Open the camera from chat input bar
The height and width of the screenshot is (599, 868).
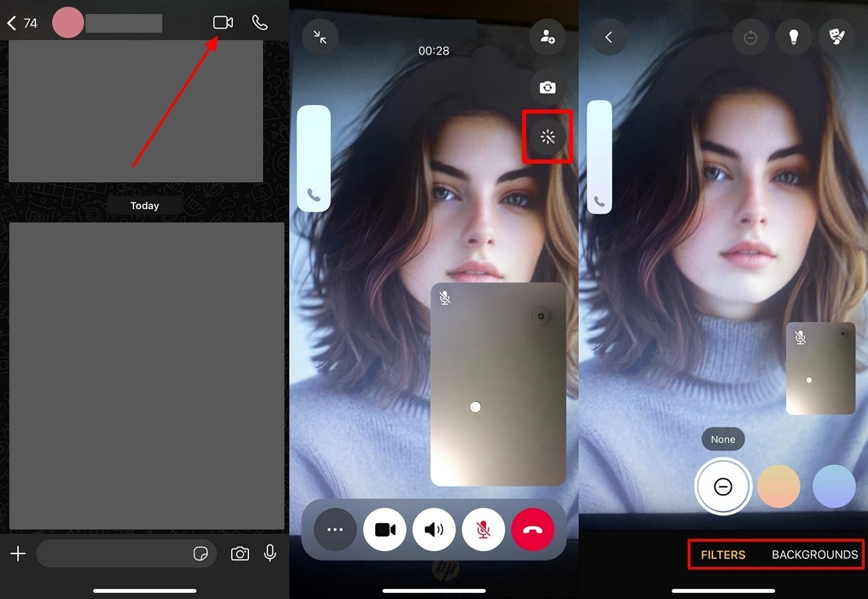coord(240,554)
